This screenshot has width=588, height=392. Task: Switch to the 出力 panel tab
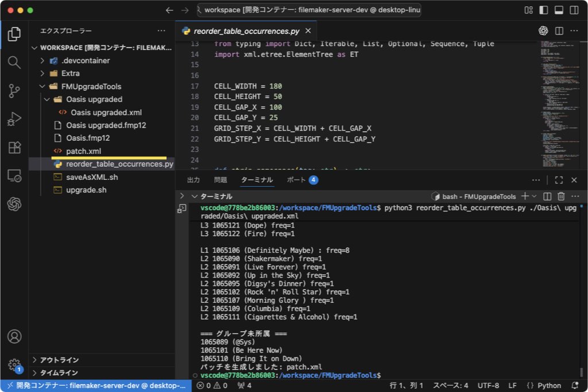pos(194,180)
